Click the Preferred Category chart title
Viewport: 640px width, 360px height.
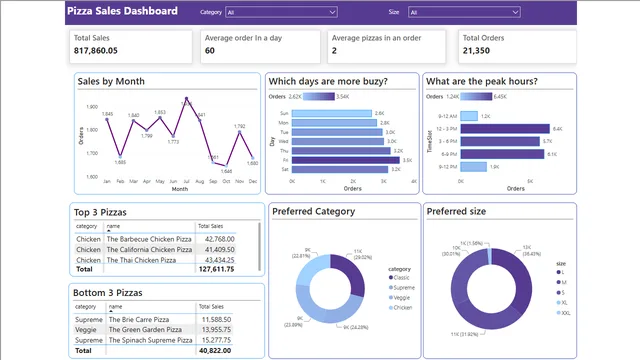(313, 211)
